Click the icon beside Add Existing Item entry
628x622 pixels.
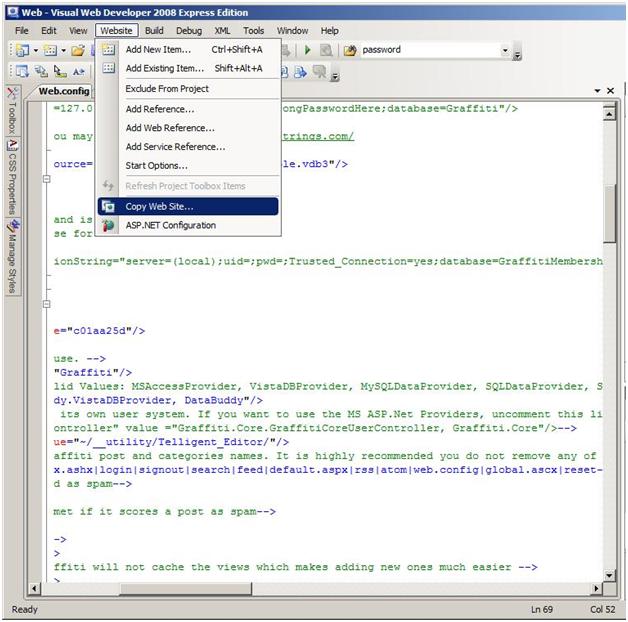(108, 68)
